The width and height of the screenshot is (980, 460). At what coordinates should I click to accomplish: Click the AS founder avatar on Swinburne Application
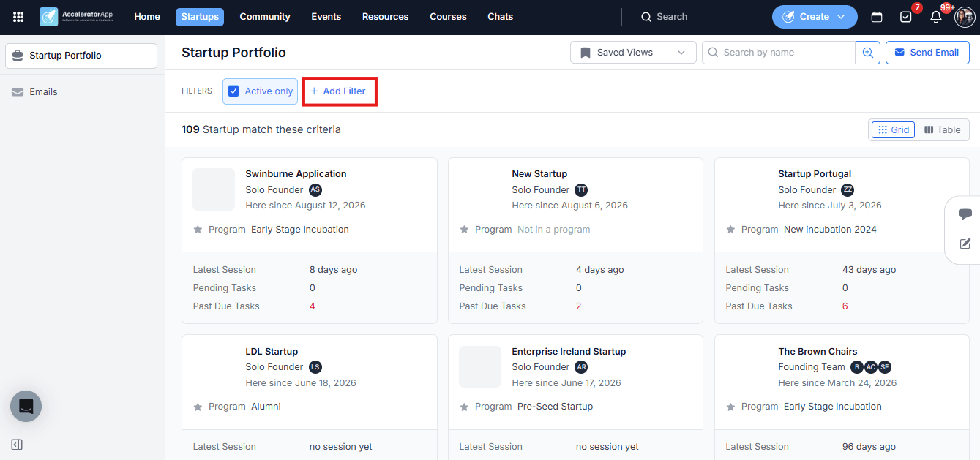315,189
